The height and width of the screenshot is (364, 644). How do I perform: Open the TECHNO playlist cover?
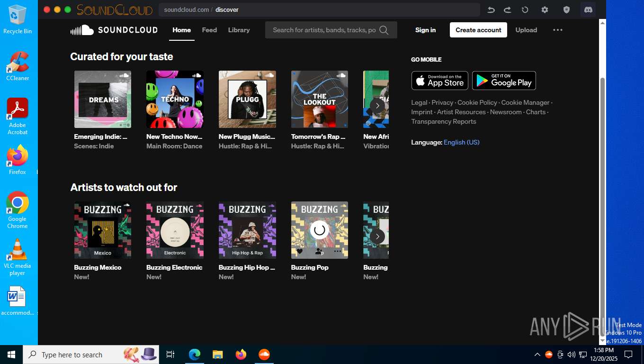pos(175,99)
